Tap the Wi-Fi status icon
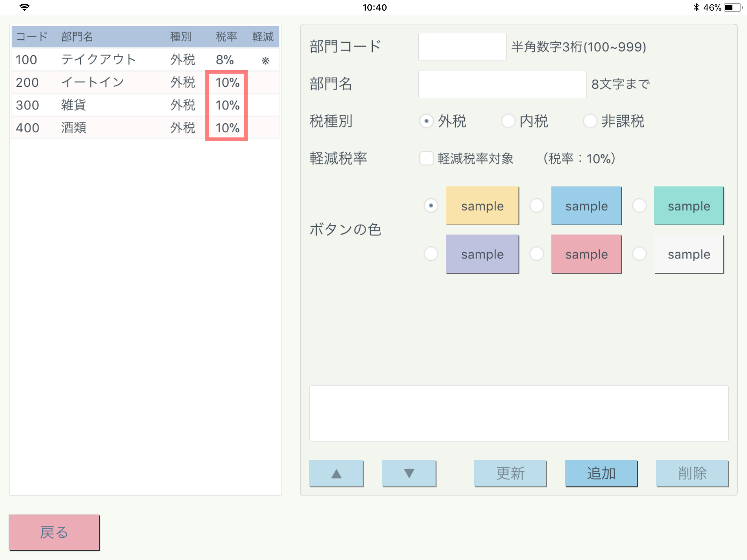The image size is (747, 560). [x=24, y=7]
